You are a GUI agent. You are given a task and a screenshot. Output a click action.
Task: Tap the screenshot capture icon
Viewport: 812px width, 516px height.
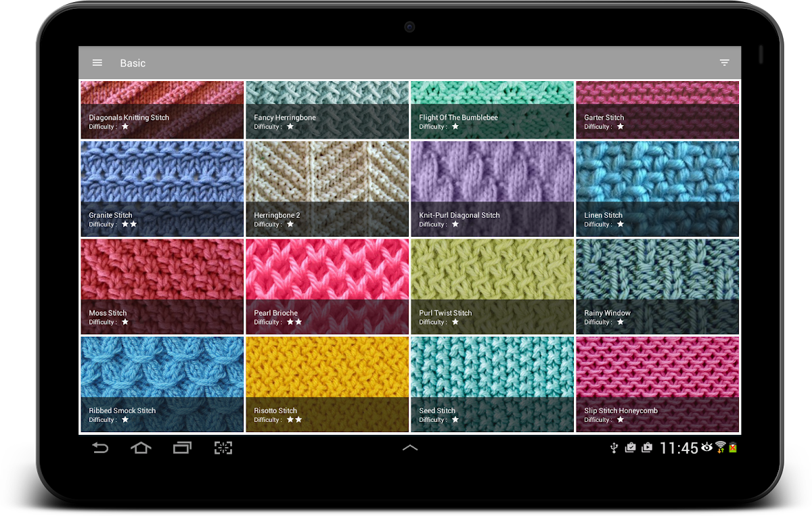pos(223,448)
